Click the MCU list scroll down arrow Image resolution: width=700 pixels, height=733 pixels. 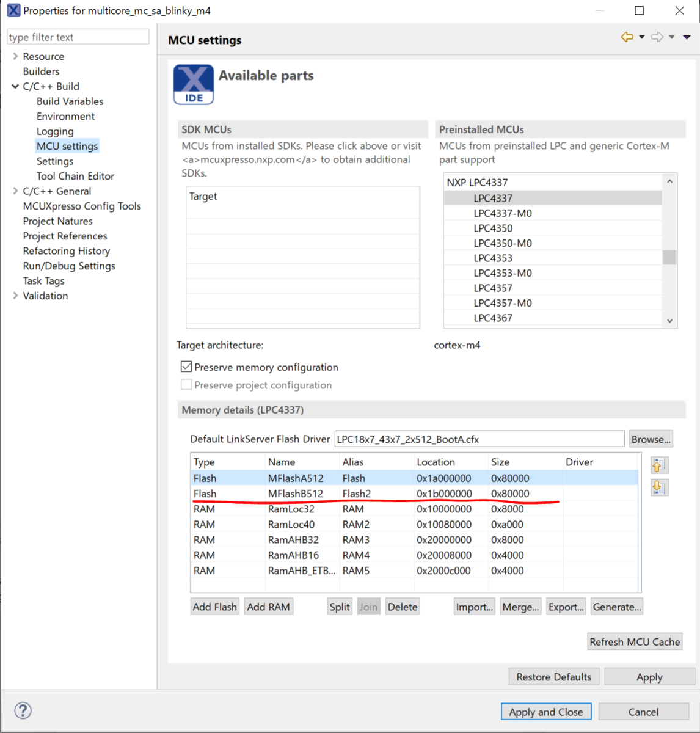pyautogui.click(x=670, y=321)
